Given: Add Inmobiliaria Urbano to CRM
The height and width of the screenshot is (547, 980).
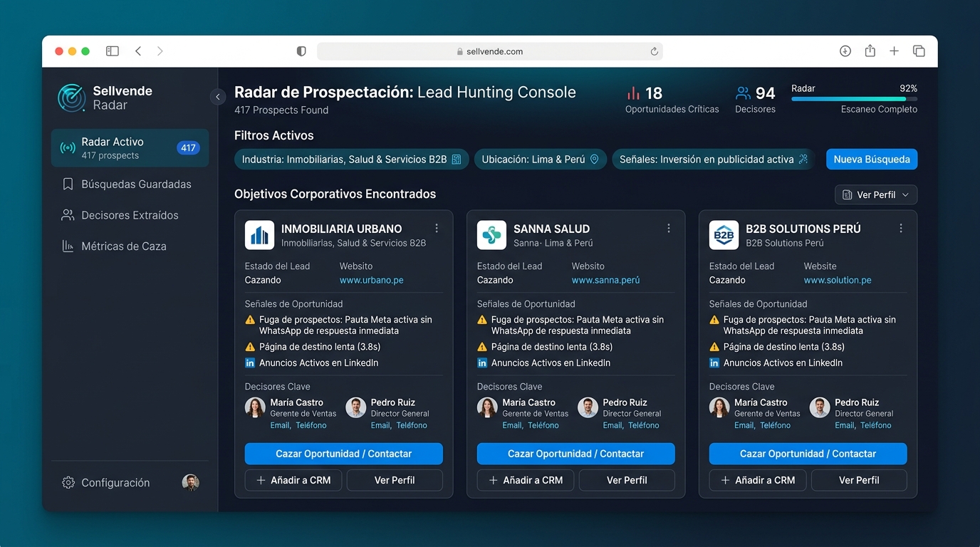Looking at the screenshot, I should click(x=293, y=480).
